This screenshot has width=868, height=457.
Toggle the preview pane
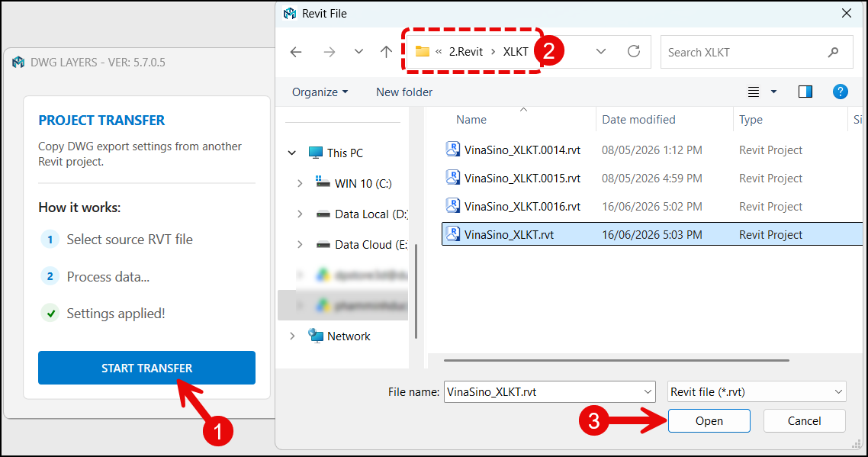(x=805, y=92)
